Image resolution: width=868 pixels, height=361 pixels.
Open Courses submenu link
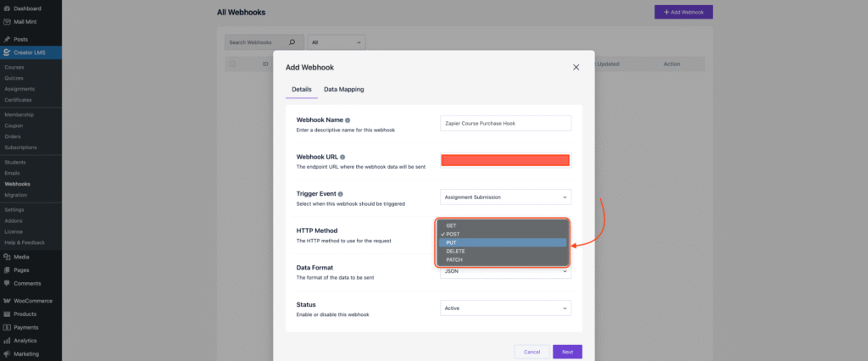[x=14, y=67]
